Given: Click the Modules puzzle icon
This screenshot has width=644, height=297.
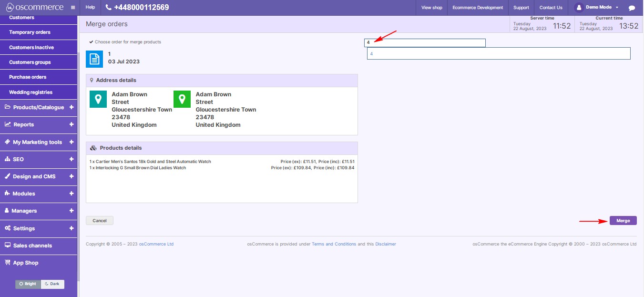Looking at the screenshot, I should click(8, 194).
